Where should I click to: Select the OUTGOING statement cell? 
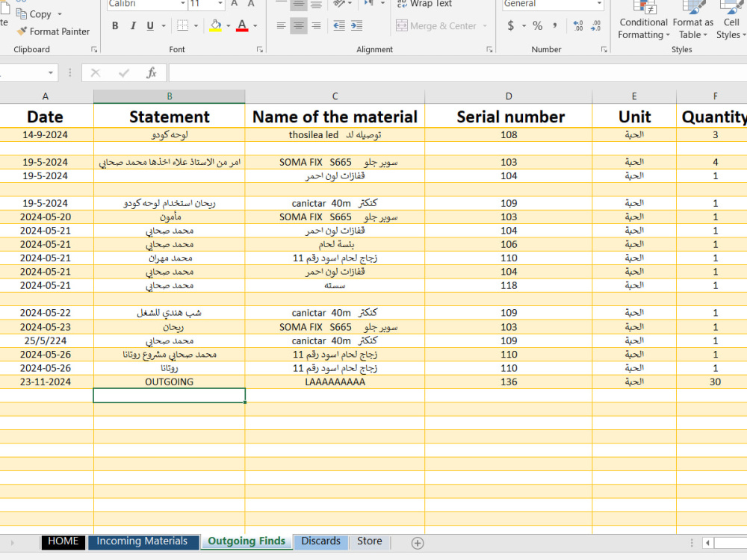coord(169,382)
